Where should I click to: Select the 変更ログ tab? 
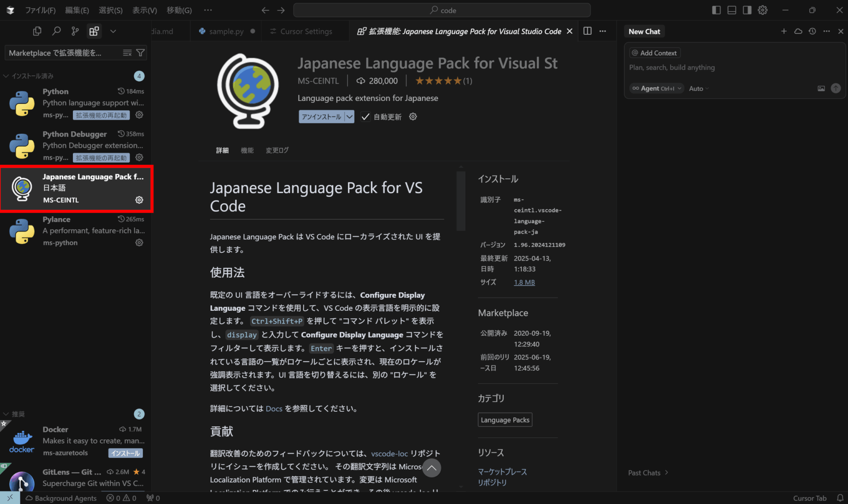[277, 150]
